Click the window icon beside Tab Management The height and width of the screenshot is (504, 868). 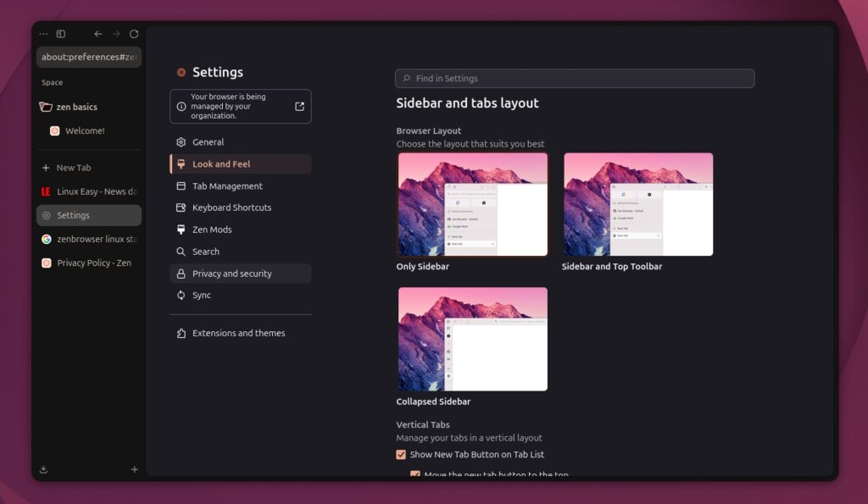pyautogui.click(x=181, y=186)
